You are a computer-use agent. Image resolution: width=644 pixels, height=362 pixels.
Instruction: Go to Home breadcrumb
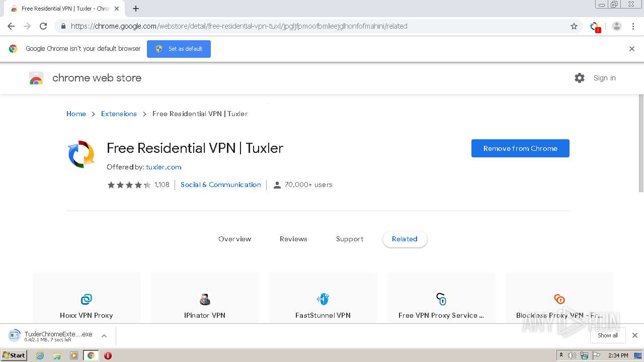coord(76,114)
